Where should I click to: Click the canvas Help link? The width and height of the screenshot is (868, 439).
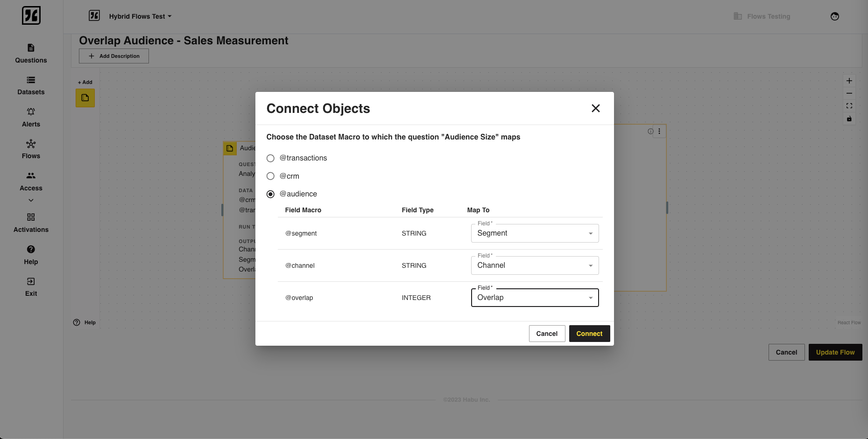point(85,322)
